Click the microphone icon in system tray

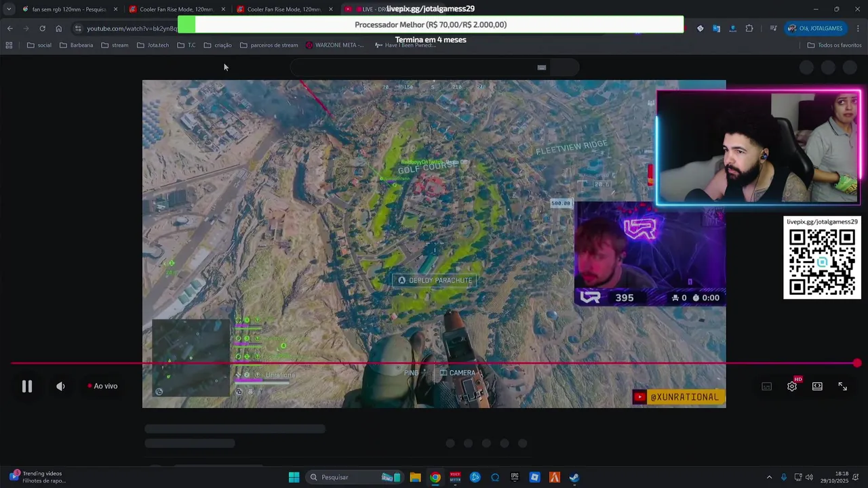click(x=784, y=477)
